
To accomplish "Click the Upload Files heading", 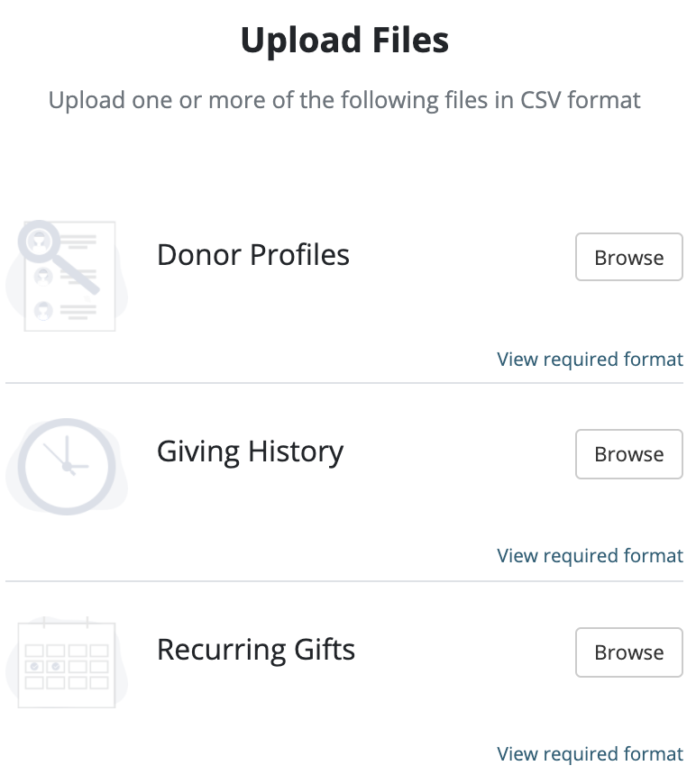I will pyautogui.click(x=344, y=41).
